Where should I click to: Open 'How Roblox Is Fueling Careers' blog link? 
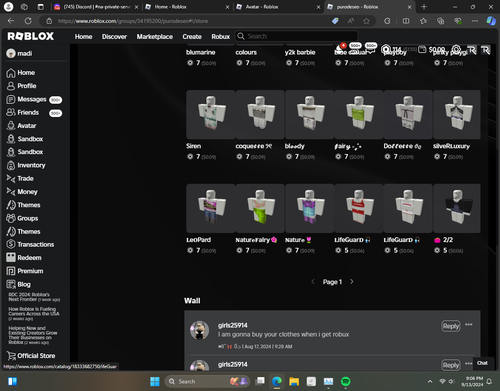34,314
